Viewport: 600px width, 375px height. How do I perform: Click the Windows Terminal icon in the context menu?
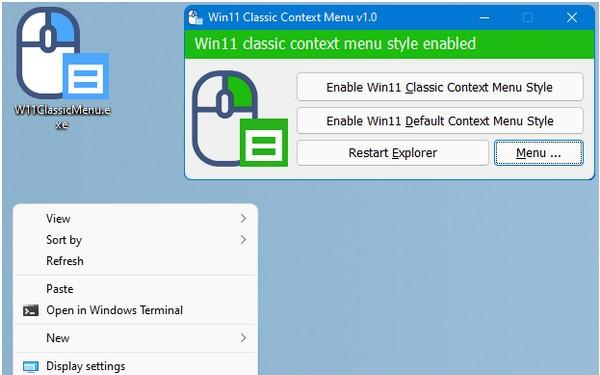[31, 310]
